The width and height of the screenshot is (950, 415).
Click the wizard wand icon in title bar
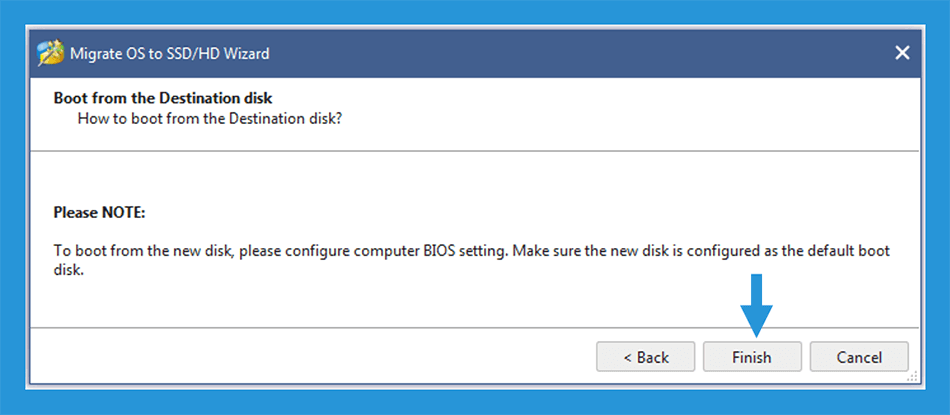tap(50, 53)
